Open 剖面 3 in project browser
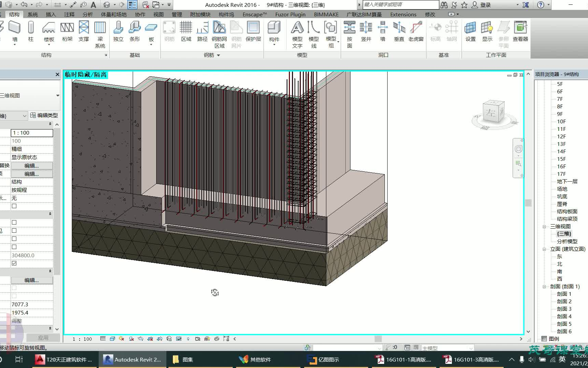 point(564,309)
